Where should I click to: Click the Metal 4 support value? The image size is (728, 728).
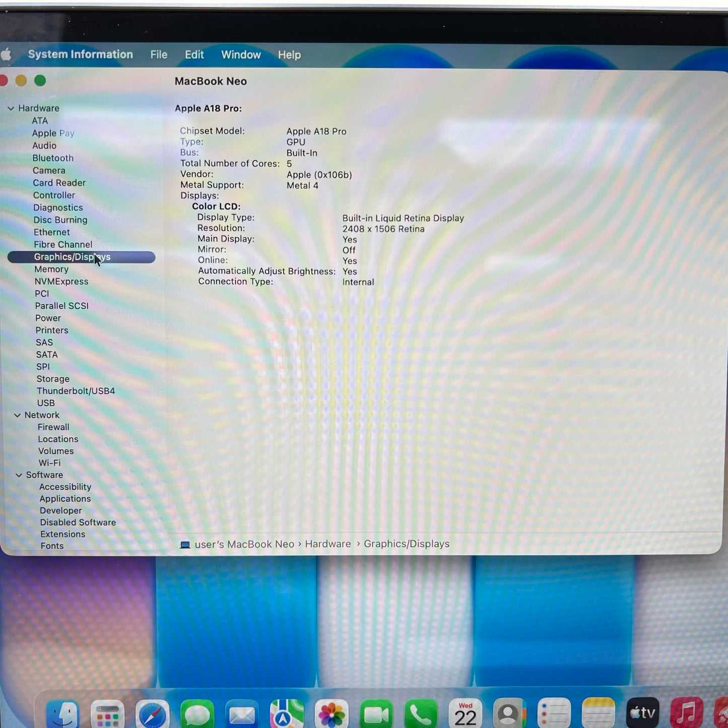[302, 185]
